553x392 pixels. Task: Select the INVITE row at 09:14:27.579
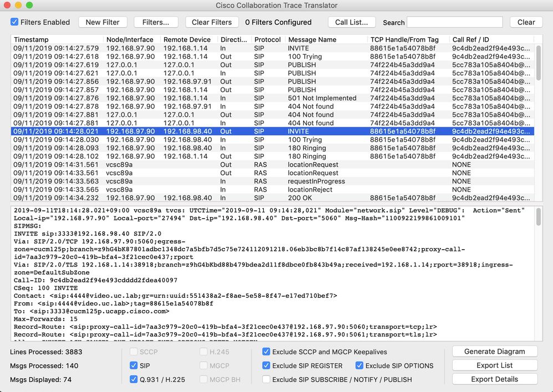[272, 48]
